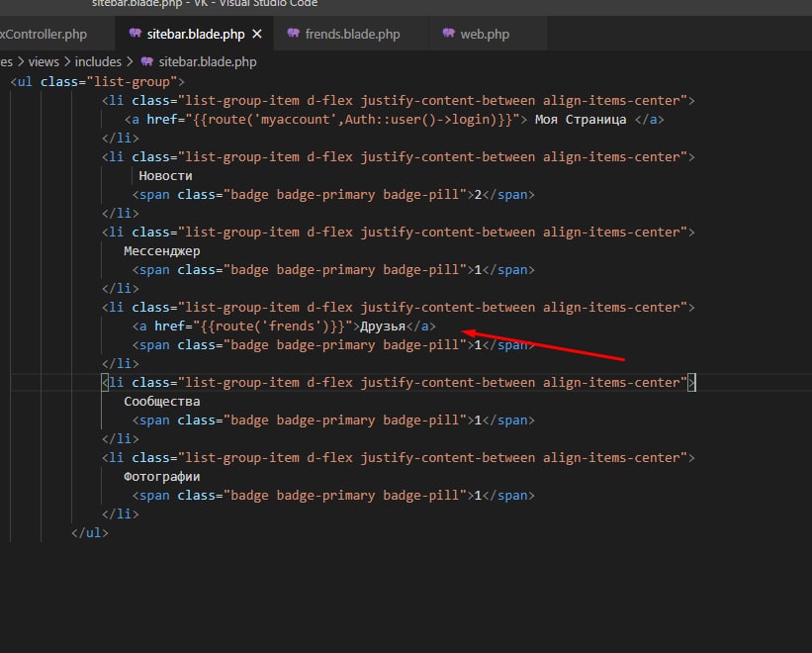
Task: Click the closing </li> after Фотографии
Action: click(x=120, y=514)
